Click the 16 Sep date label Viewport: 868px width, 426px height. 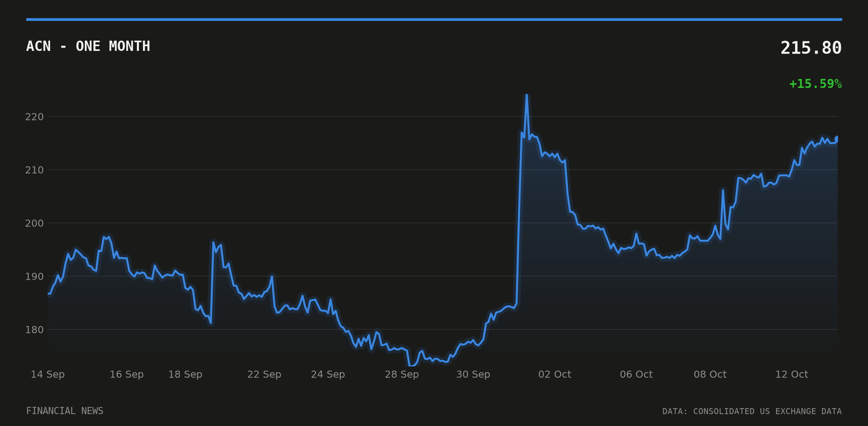[127, 374]
